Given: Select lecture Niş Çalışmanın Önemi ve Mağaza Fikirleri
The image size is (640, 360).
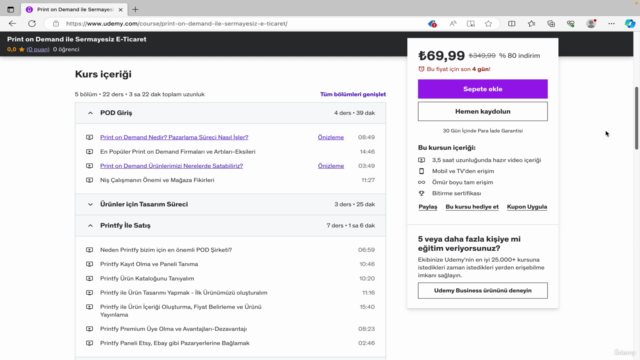Looking at the screenshot, I should coord(157,180).
